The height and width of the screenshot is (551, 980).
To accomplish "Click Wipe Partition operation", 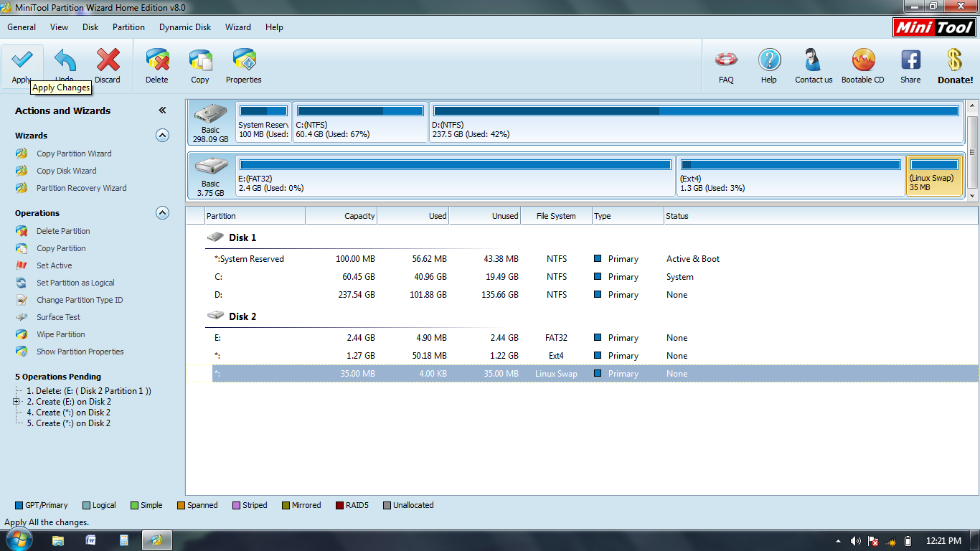I will point(61,334).
